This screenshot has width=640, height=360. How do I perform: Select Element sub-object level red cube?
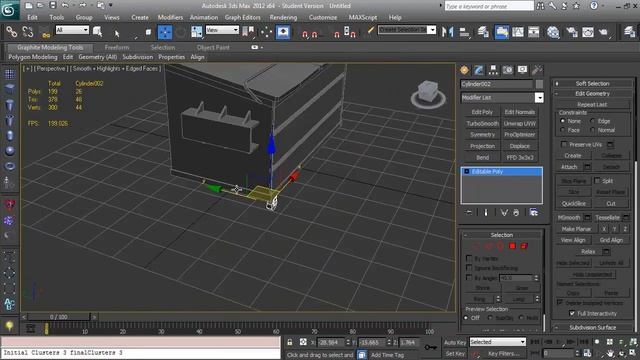[524, 246]
